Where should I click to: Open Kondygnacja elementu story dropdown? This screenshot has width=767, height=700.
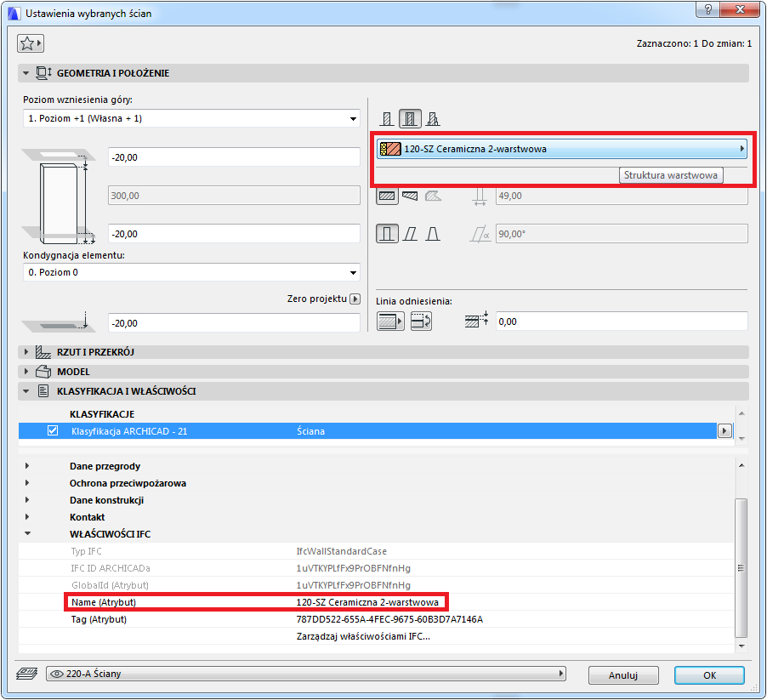click(191, 272)
